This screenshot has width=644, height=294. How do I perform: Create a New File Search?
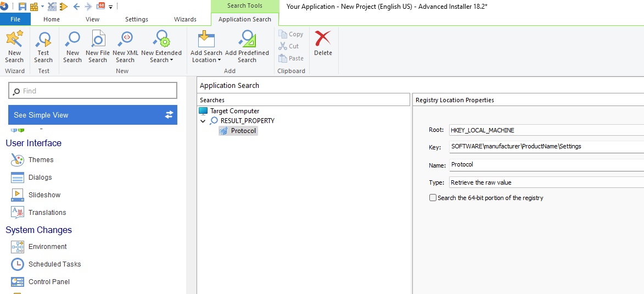point(98,40)
